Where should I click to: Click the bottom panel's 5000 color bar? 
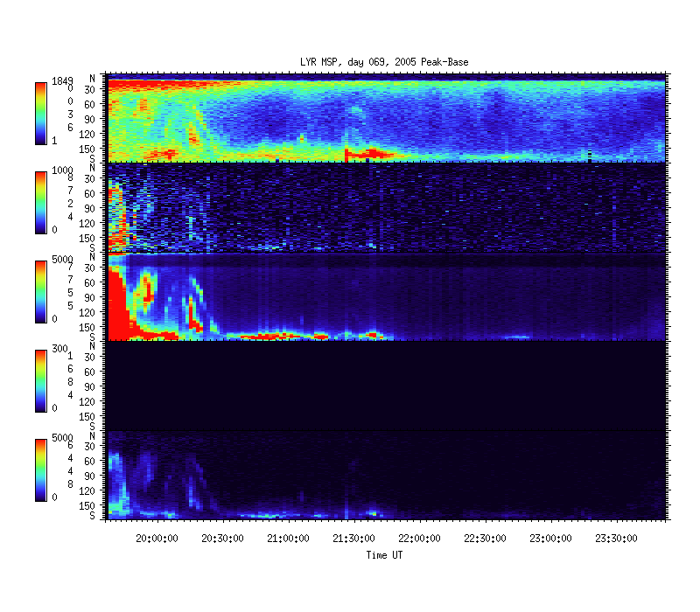[x=41, y=470]
